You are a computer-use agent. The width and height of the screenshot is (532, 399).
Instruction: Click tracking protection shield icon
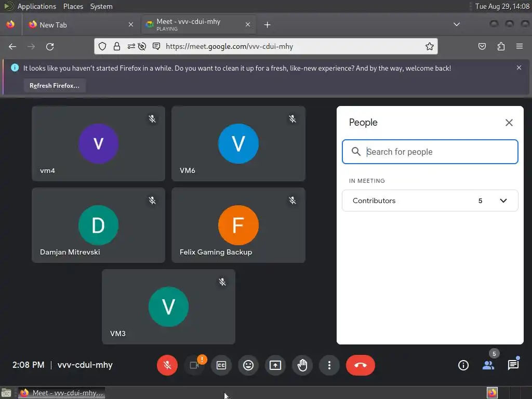[102, 46]
